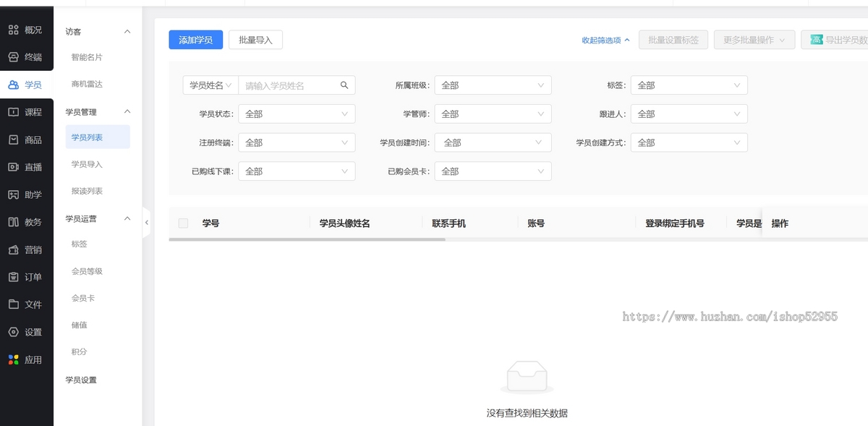Image resolution: width=868 pixels, height=426 pixels.
Task: Go to 会员等级 menu item
Action: [87, 271]
